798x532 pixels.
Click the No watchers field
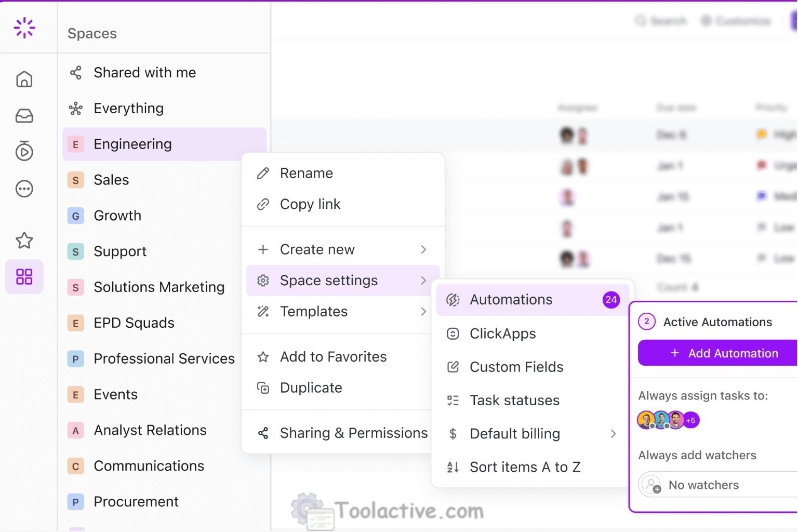703,484
